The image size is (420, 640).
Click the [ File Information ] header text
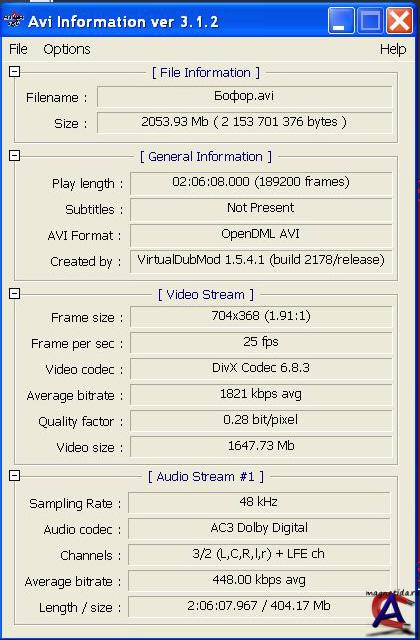coord(206,73)
